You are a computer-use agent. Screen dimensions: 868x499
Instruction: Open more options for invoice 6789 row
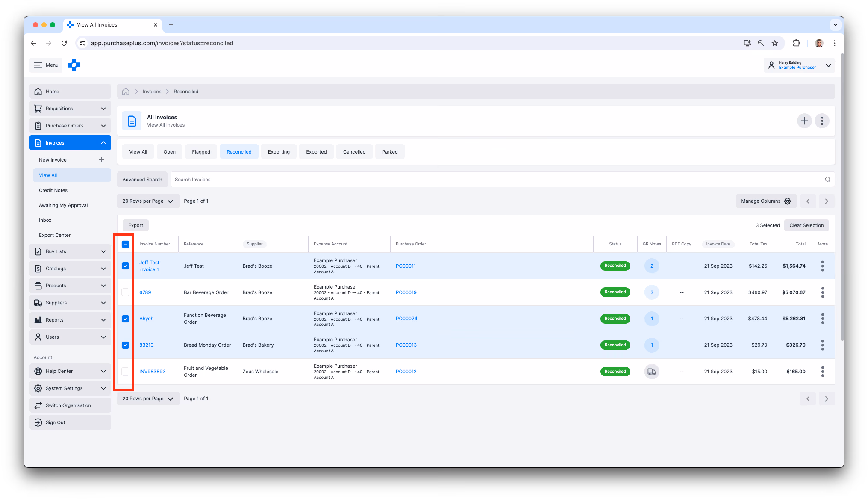click(x=822, y=292)
